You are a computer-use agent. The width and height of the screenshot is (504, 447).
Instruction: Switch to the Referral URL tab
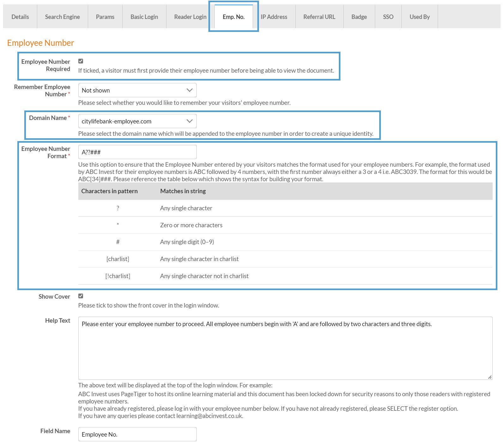[x=319, y=17]
